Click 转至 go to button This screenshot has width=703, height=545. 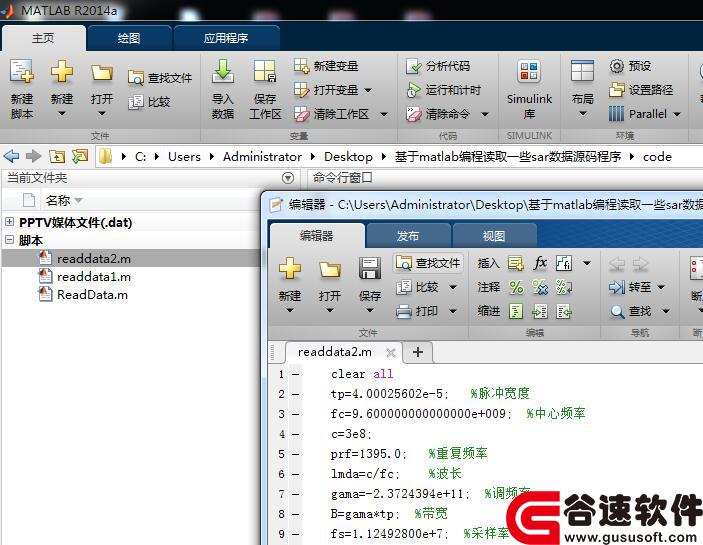pos(631,287)
